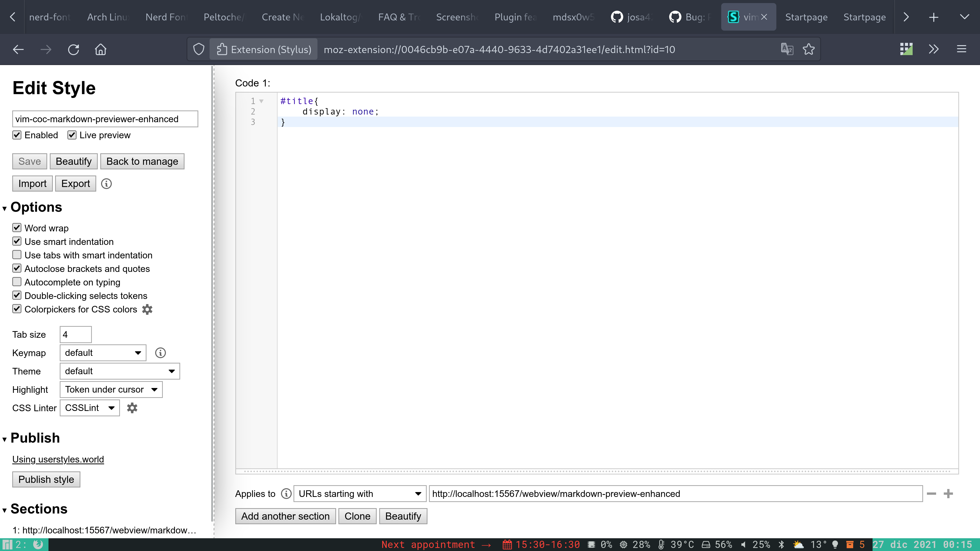This screenshot has width=980, height=551.
Task: Open the Colorpickers settings gear
Action: pyautogui.click(x=147, y=309)
